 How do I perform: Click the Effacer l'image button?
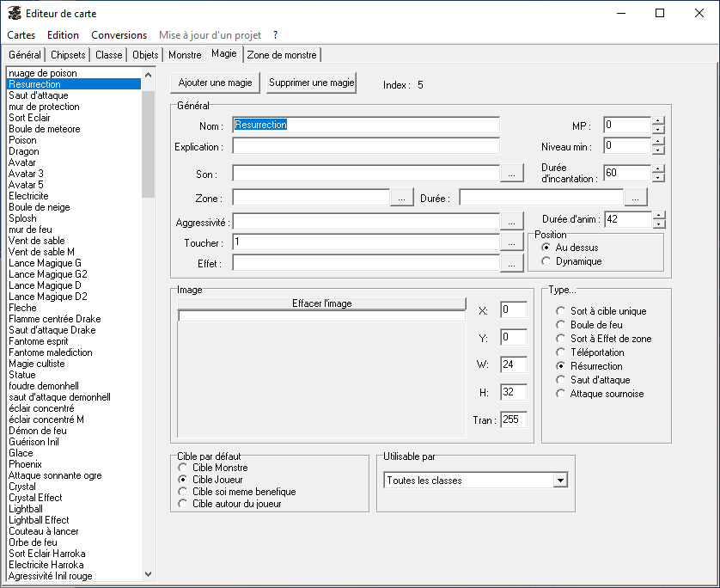(321, 303)
